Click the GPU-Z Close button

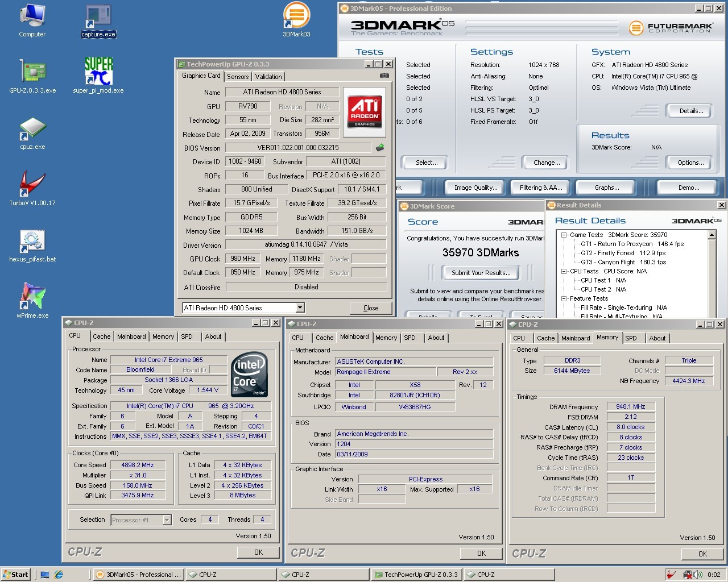pyautogui.click(x=371, y=308)
